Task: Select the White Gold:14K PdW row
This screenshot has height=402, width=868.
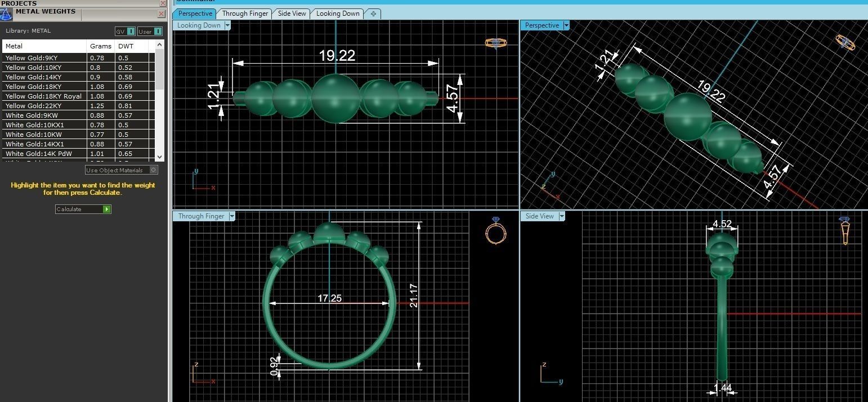Action: coord(79,154)
